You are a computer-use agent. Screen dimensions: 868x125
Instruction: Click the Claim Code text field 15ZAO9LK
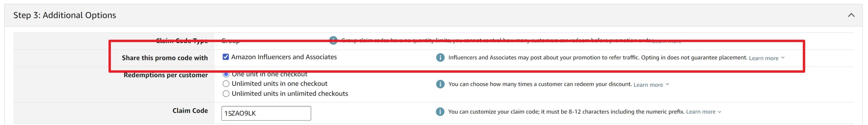266,113
